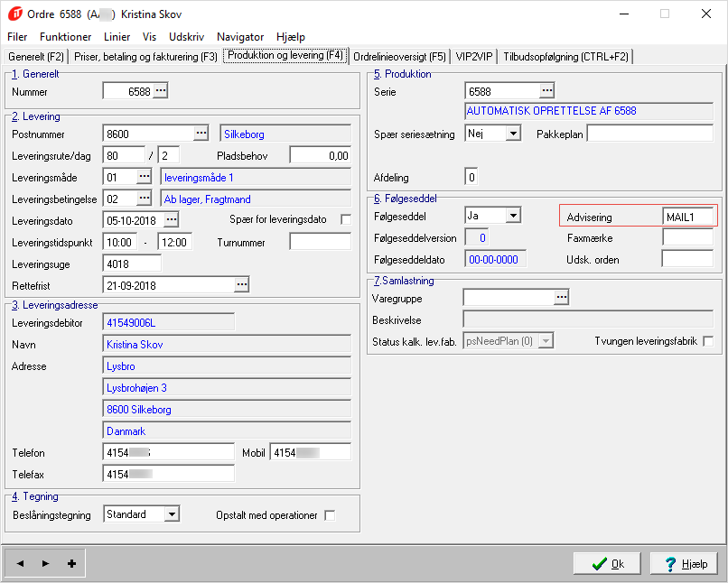
Task: Click the Pladsbehov field 0,00
Action: (x=321, y=155)
